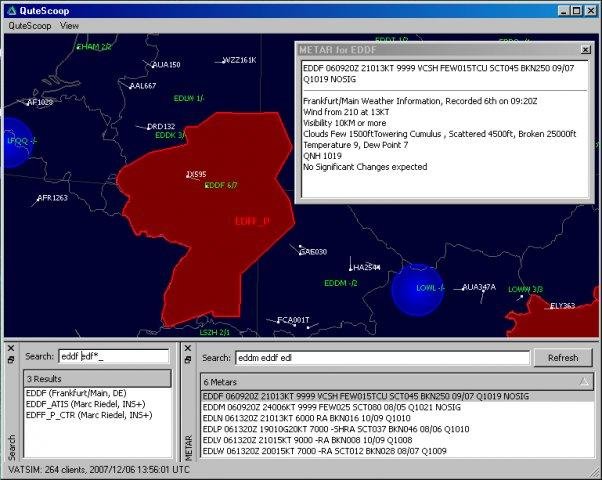Click aircraft WZZ161K on the map

239,60
